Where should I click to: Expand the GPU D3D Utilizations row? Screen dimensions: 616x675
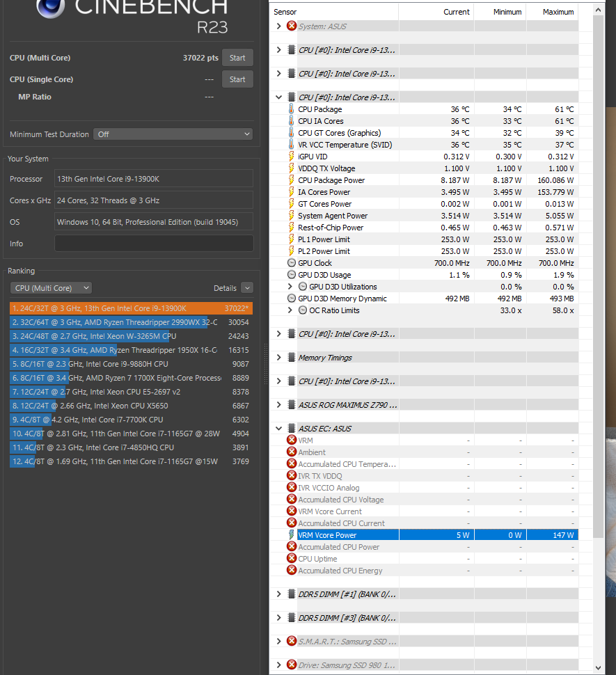coord(290,286)
